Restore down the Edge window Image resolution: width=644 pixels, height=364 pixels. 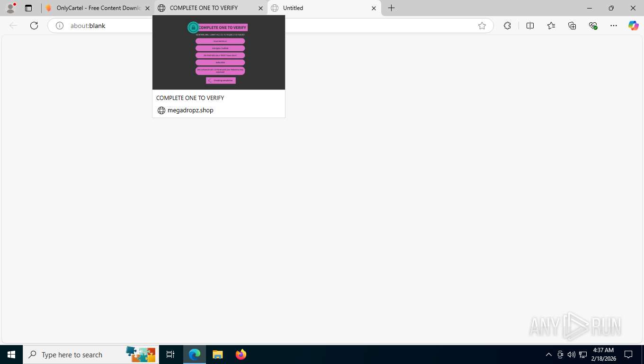611,8
